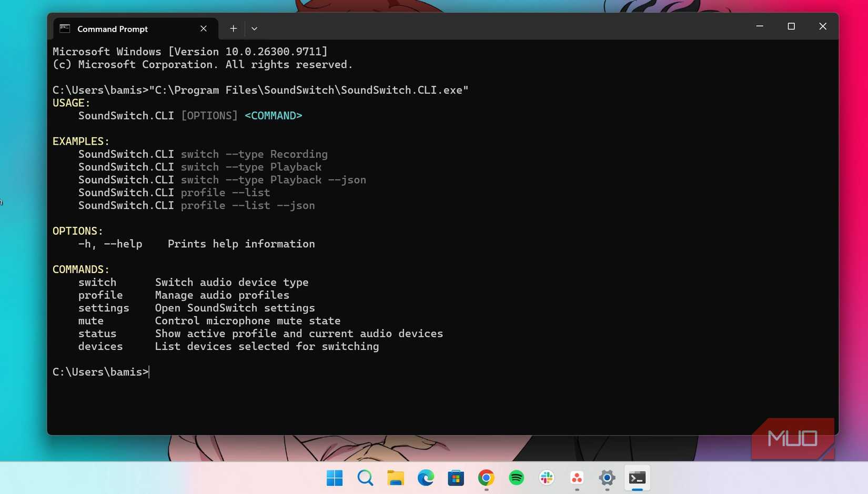The height and width of the screenshot is (494, 868).
Task: Click the 'status' command name
Action: tap(97, 334)
